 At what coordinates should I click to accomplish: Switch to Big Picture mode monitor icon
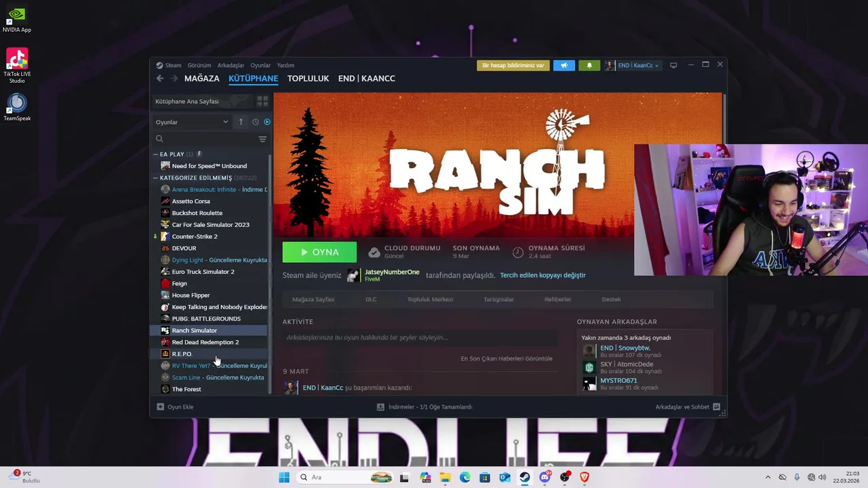click(x=673, y=66)
